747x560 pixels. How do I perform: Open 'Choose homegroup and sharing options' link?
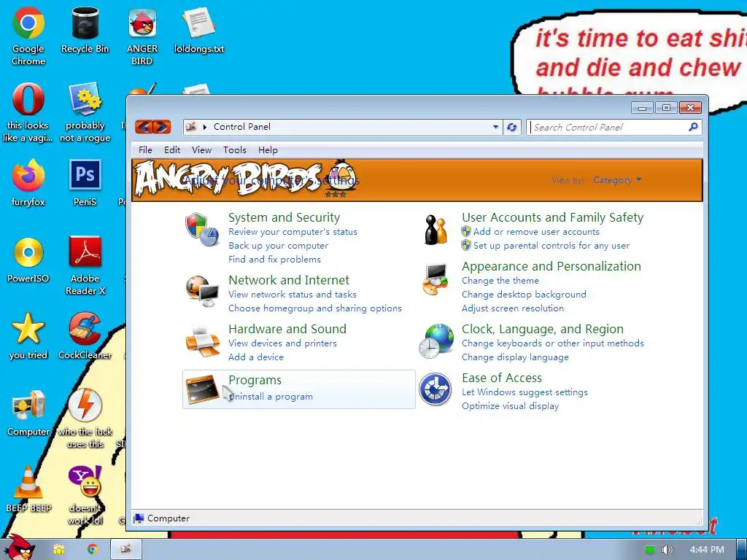(315, 308)
